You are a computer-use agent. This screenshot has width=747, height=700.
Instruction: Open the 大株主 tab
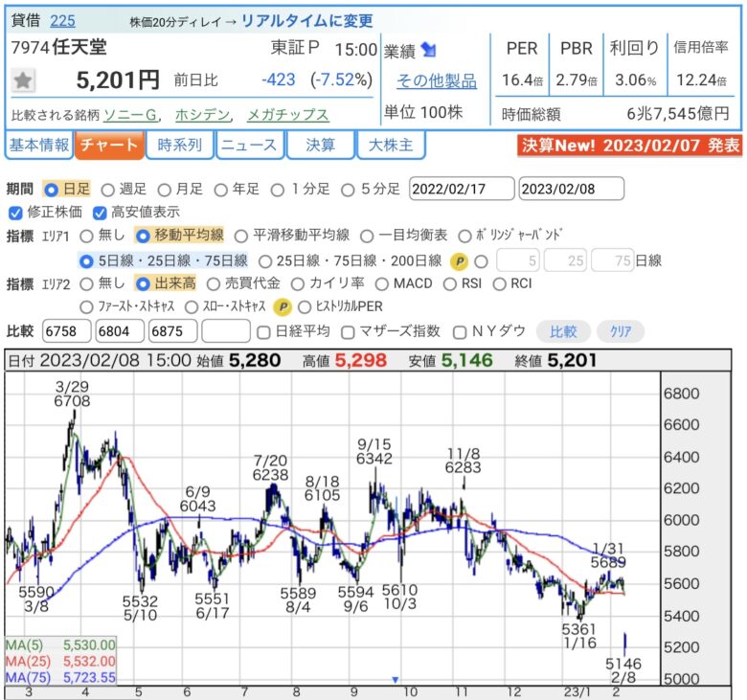(x=391, y=145)
